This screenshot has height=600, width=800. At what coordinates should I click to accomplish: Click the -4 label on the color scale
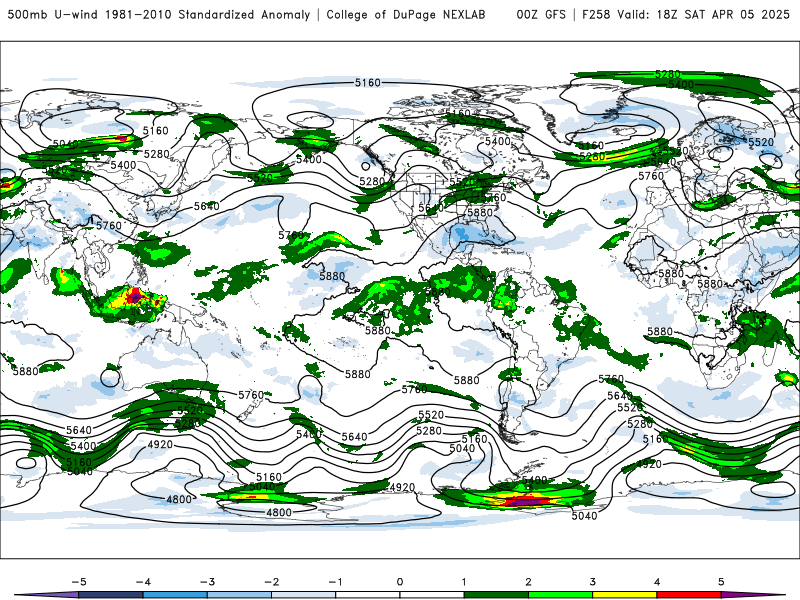143,582
